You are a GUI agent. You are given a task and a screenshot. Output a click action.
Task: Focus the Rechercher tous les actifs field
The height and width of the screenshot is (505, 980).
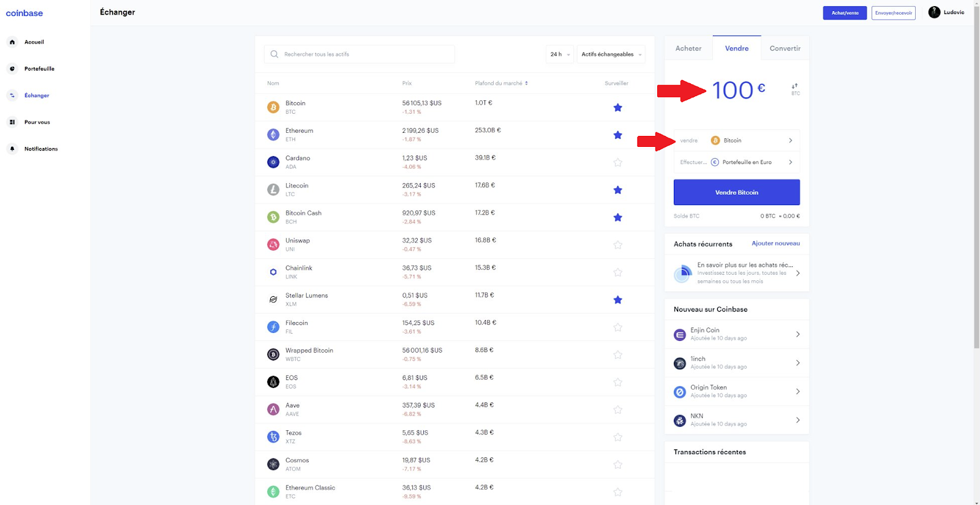pyautogui.click(x=360, y=54)
